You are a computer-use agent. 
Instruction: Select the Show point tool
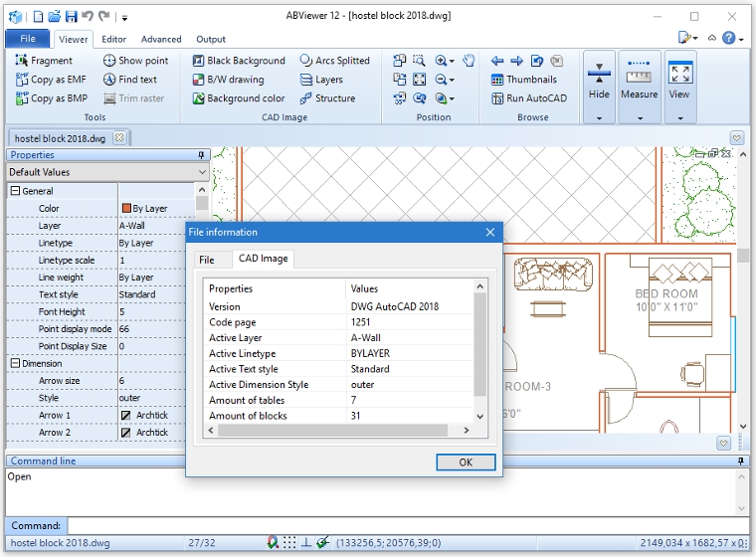tap(135, 61)
